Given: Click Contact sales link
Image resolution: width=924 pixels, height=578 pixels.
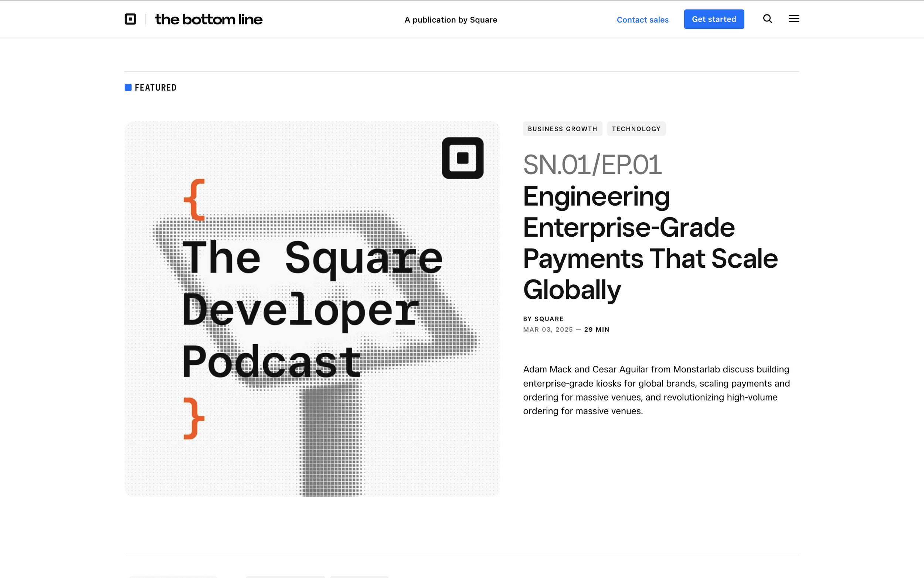Looking at the screenshot, I should (x=642, y=20).
